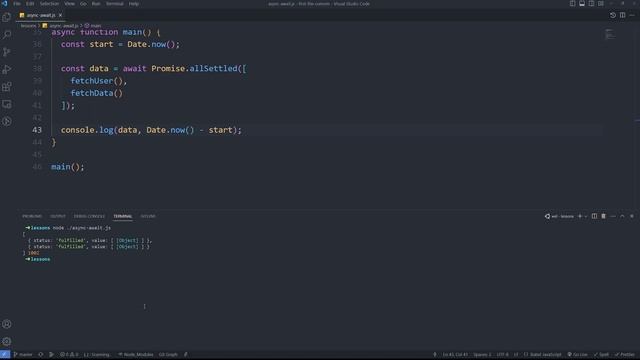
Task: Open the terminal launch profile dropdown arrow
Action: pyautogui.click(x=586, y=216)
